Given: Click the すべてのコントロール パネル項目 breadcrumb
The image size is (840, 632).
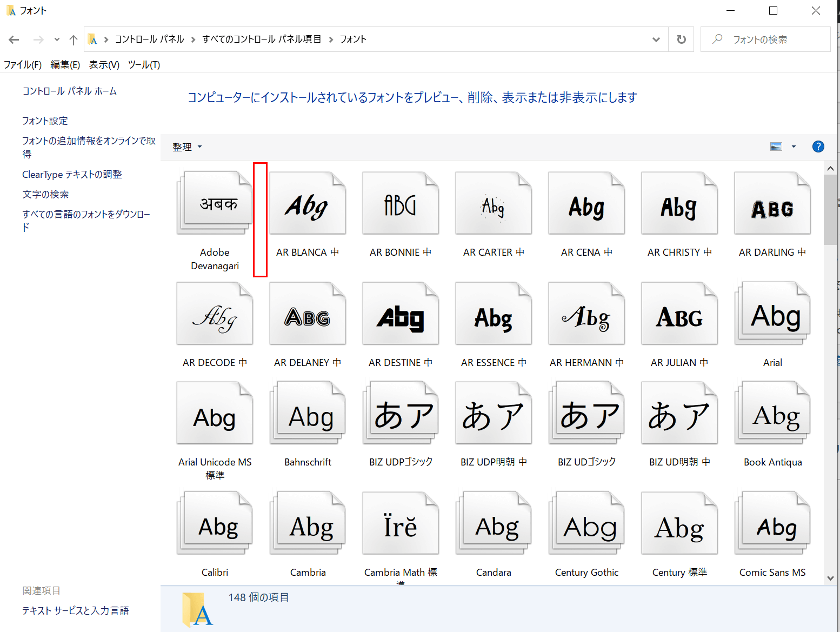Looking at the screenshot, I should [262, 39].
